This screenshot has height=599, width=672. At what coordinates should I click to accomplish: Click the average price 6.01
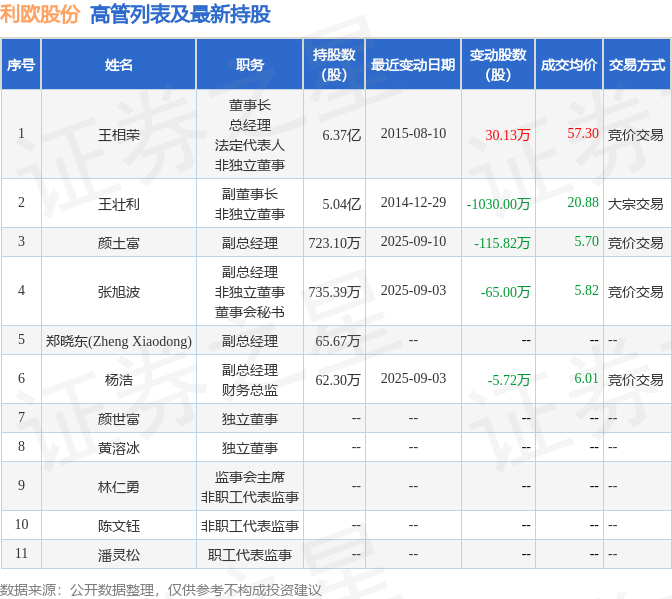[x=586, y=378]
